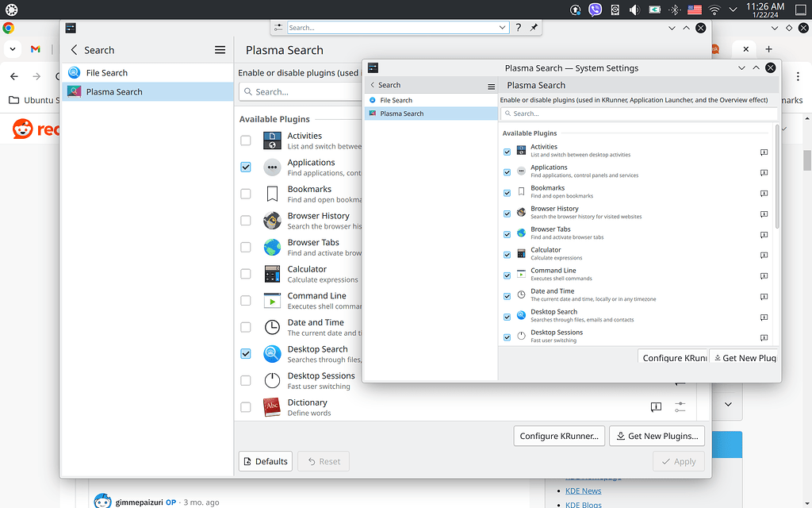Enable the Browser History plugin checkbox
The width and height of the screenshot is (812, 508).
246,220
